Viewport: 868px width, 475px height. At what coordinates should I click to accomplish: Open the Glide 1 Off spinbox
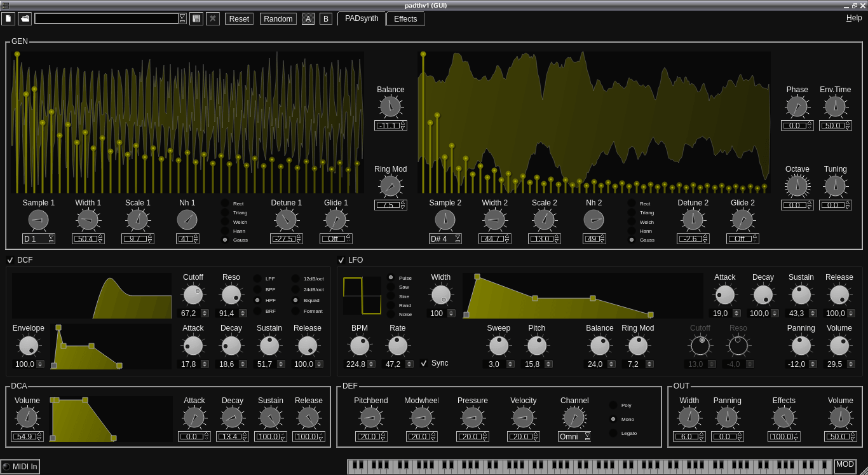click(336, 239)
